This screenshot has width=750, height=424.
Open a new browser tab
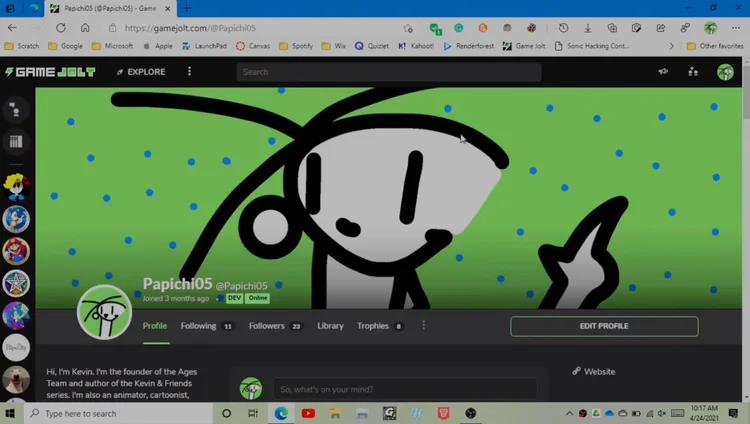coord(187,9)
